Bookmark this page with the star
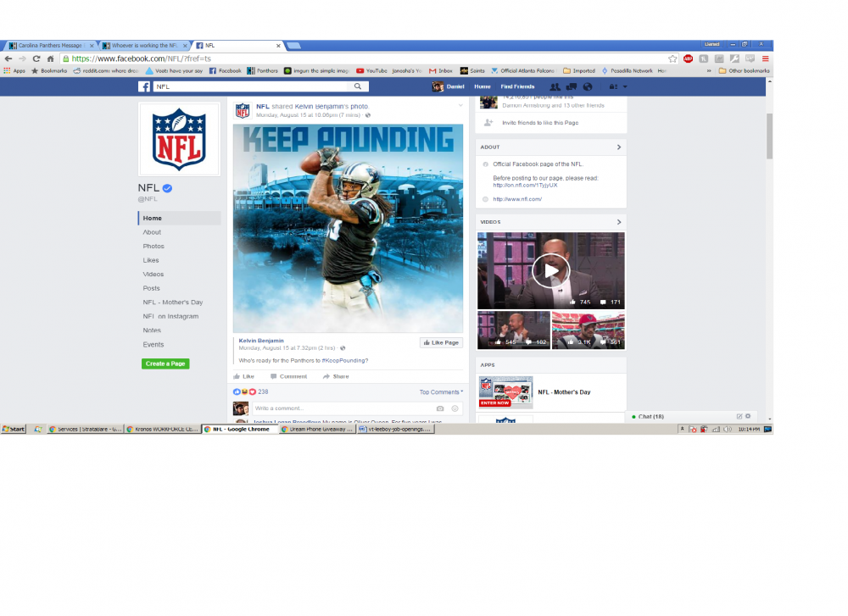848x616 pixels. tap(672, 59)
